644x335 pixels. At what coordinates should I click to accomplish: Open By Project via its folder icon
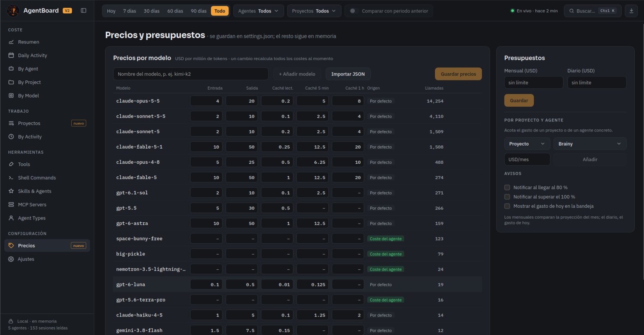pyautogui.click(x=11, y=82)
